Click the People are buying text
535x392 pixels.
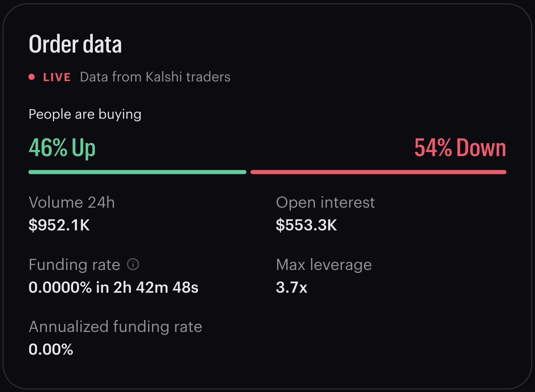(85, 115)
